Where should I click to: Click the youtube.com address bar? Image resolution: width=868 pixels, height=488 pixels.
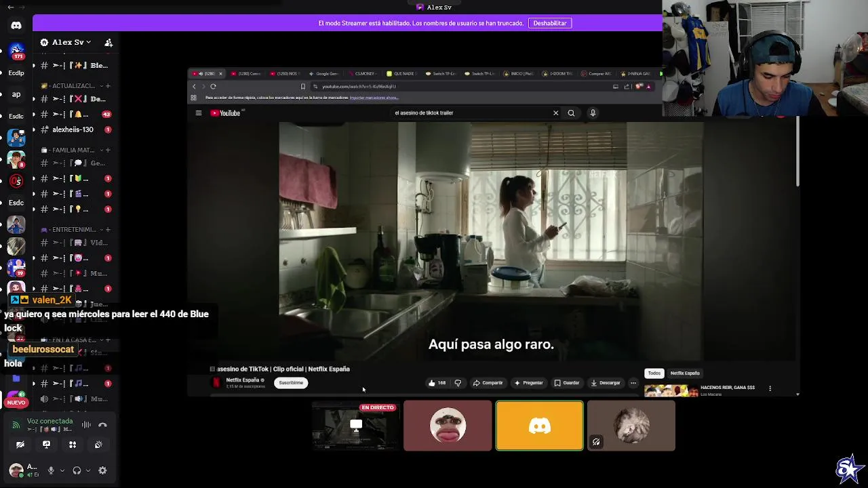(461, 87)
